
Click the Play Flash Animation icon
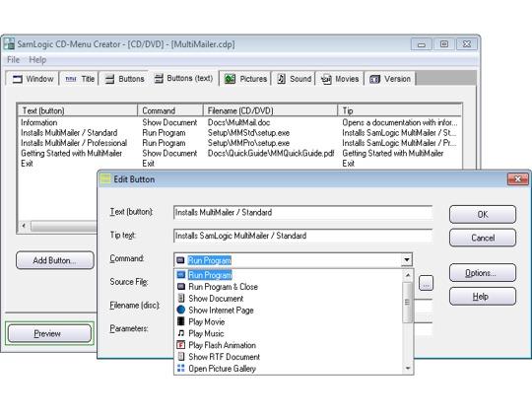coord(181,345)
